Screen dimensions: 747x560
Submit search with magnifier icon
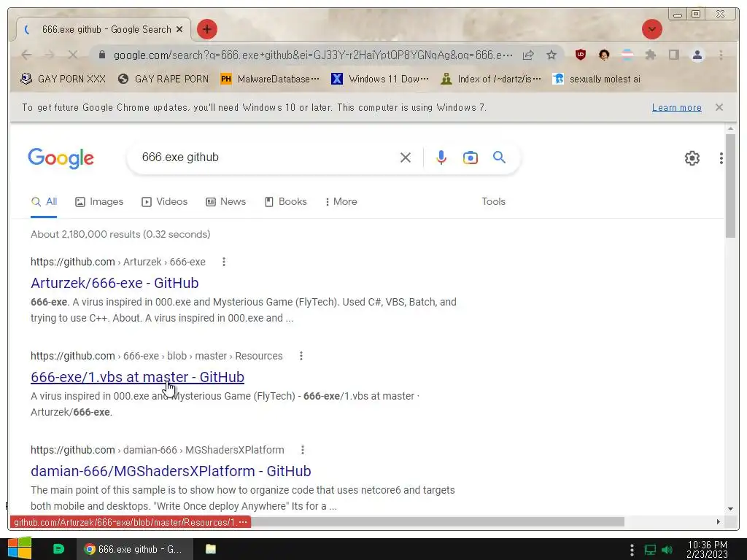[x=499, y=157]
